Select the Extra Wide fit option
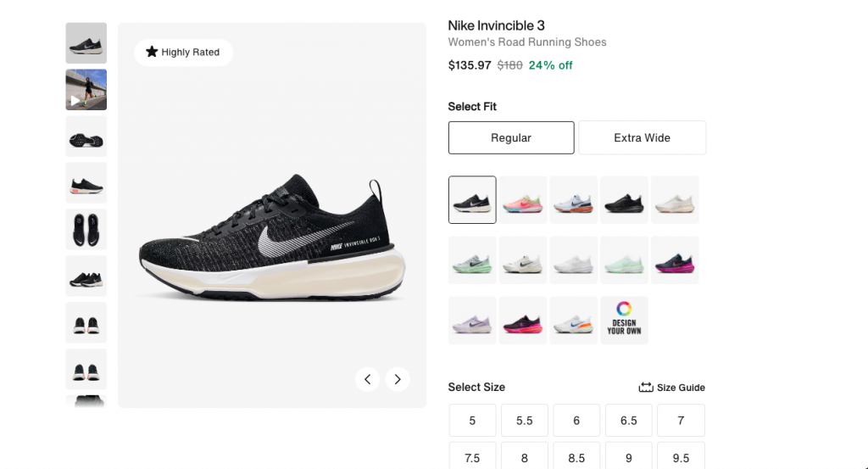This screenshot has height=469, width=868. coord(643,138)
